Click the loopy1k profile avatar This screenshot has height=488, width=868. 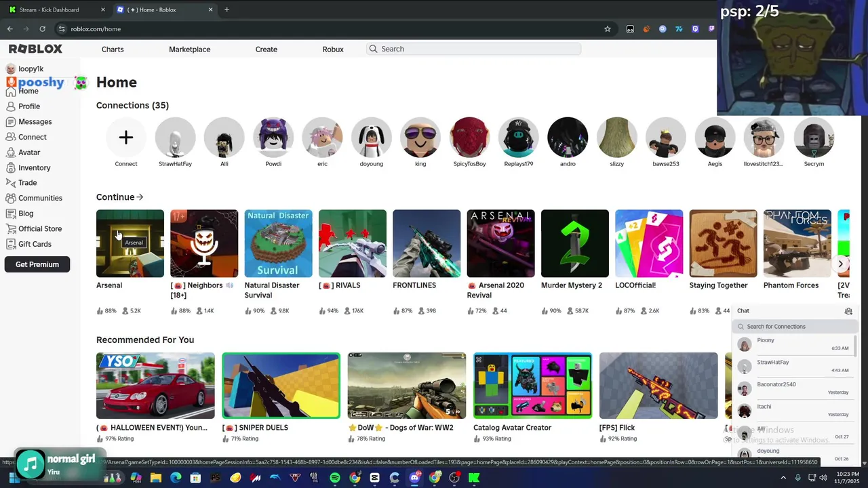pos(10,69)
